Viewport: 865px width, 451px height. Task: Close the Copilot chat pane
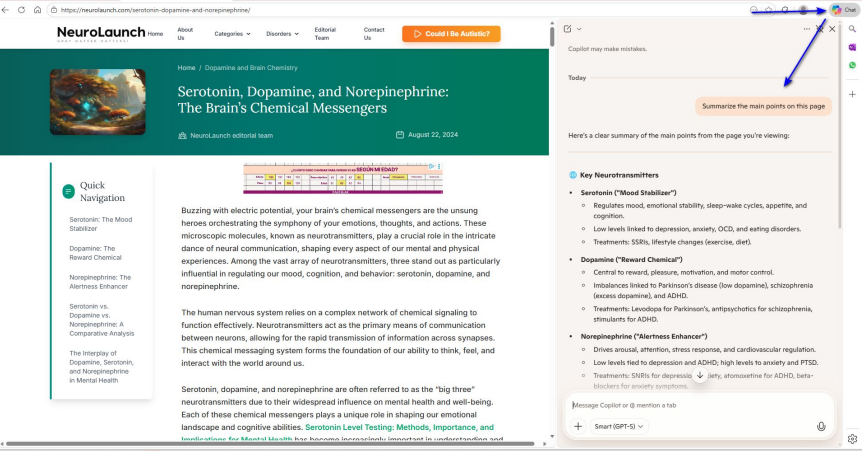[832, 29]
